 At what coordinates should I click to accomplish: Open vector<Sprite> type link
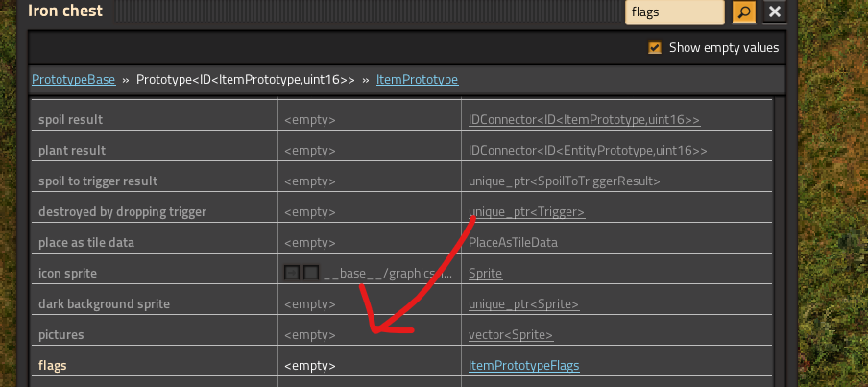point(510,335)
